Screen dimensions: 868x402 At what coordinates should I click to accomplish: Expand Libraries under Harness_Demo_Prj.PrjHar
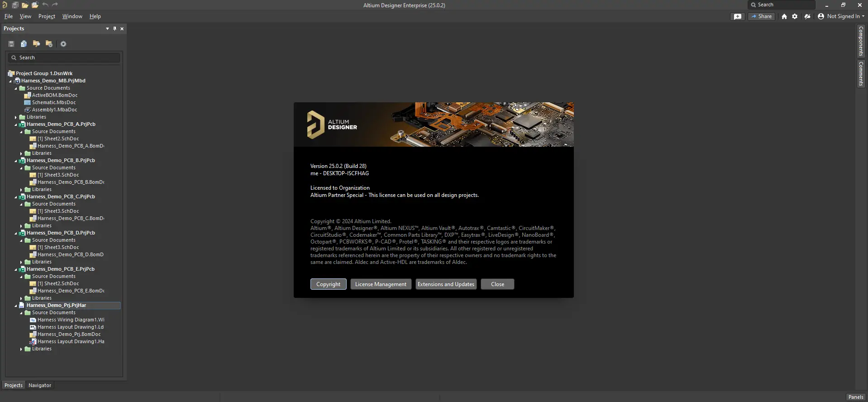(x=21, y=349)
